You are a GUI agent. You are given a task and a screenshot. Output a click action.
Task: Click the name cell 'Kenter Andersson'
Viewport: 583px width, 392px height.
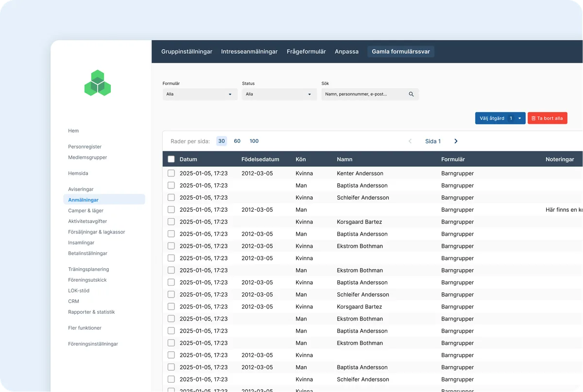coord(360,173)
